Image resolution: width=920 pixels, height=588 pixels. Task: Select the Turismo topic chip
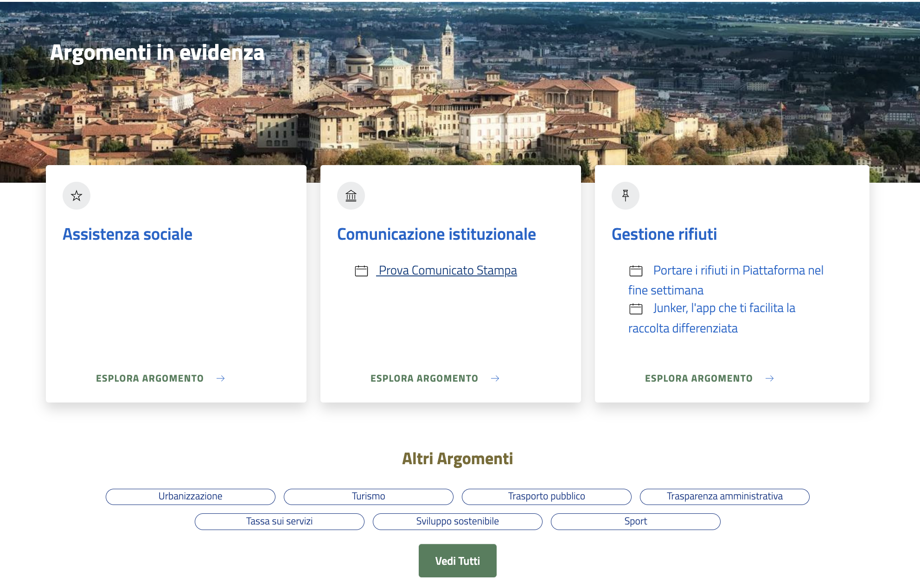click(x=368, y=496)
